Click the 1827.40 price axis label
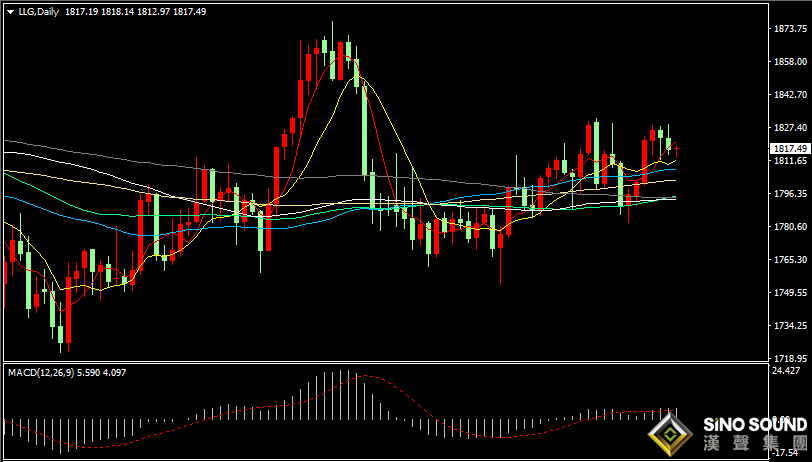 [x=788, y=127]
